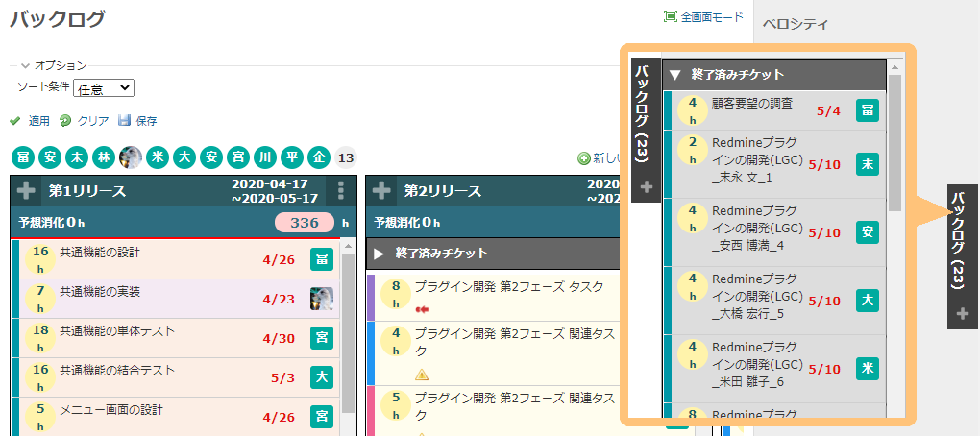Open Redmineプラグインの開発 米田 雛子_6 ticket
This screenshot has width=980, height=436.
pos(757,364)
